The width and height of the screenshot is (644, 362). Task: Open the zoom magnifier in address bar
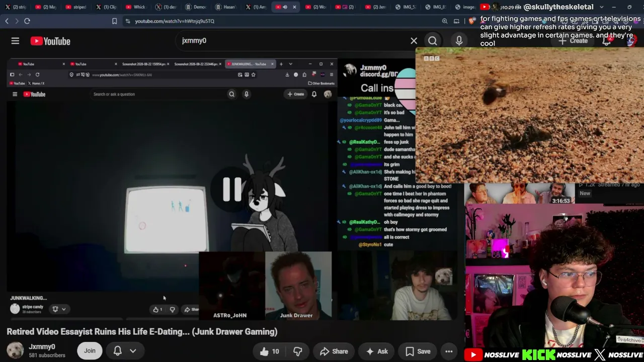pos(445,21)
